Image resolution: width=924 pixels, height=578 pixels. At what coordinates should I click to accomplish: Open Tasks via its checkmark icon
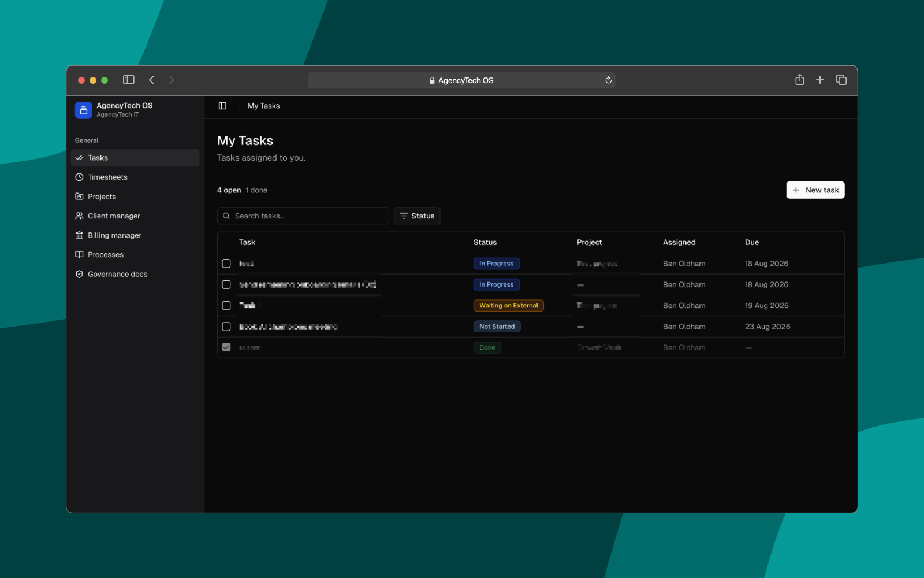coord(79,158)
